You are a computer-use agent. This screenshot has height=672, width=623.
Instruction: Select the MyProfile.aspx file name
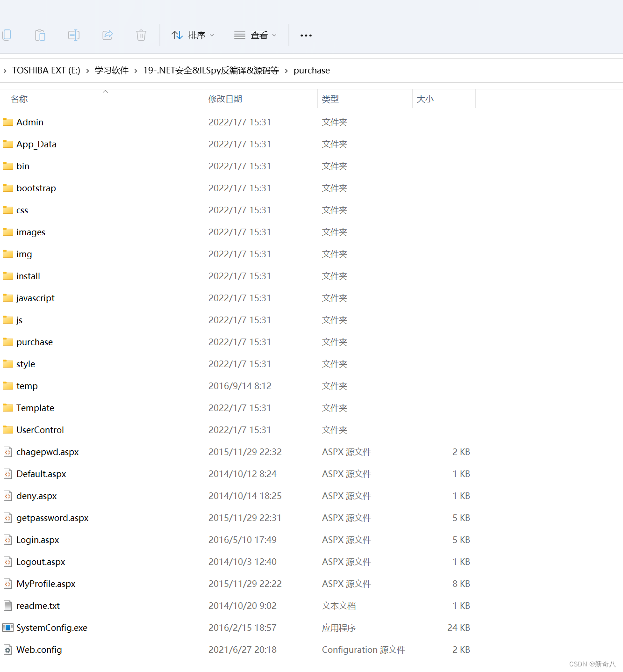click(x=46, y=584)
